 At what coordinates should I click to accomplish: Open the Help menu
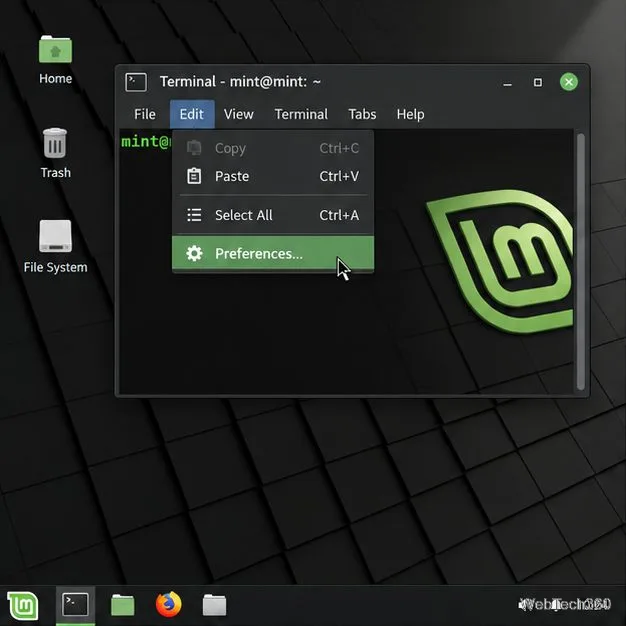(410, 114)
